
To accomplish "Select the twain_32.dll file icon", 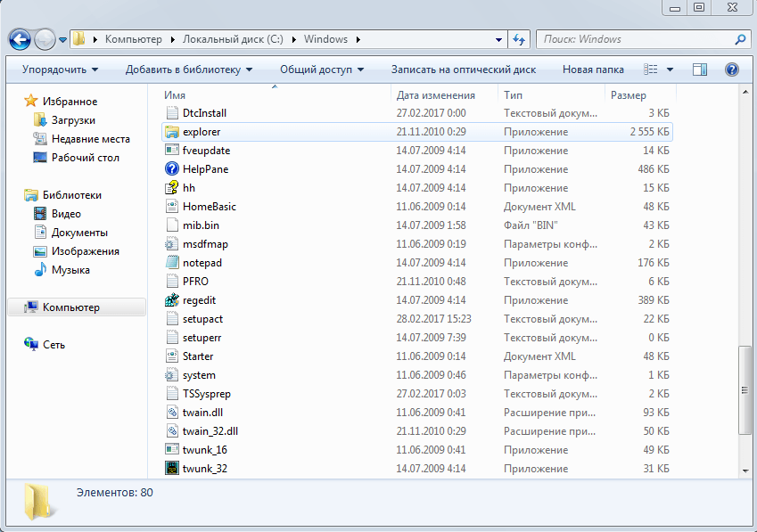I will pos(172,431).
